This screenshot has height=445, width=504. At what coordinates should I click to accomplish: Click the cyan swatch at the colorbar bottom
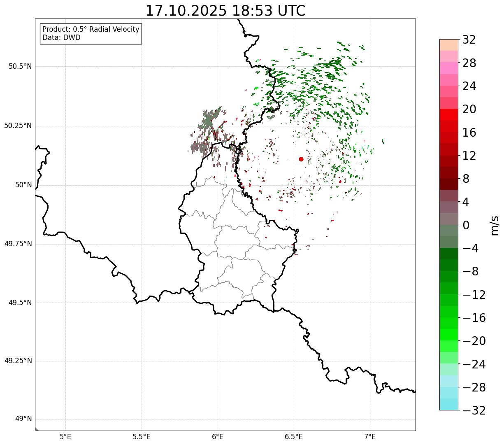449,404
